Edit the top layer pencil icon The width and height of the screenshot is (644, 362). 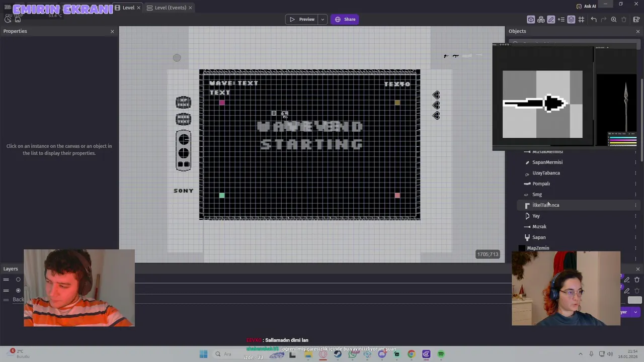[x=627, y=280]
